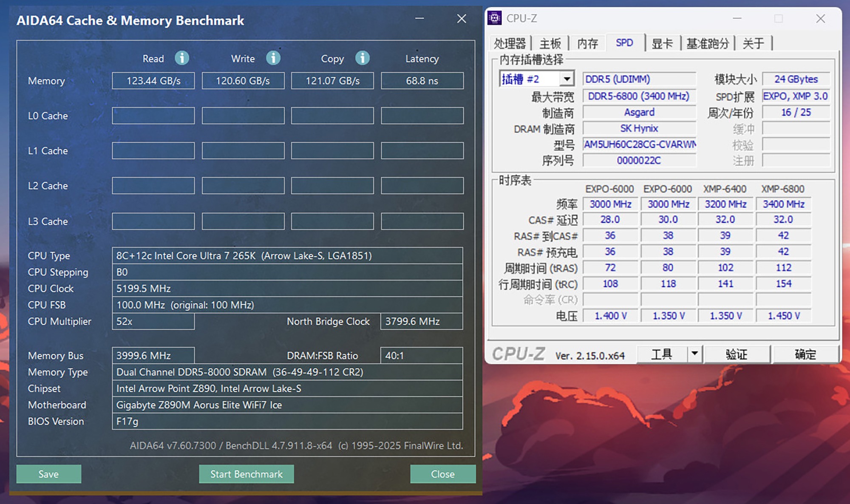Select the Memory tab
This screenshot has width=850, height=504.
(x=587, y=43)
